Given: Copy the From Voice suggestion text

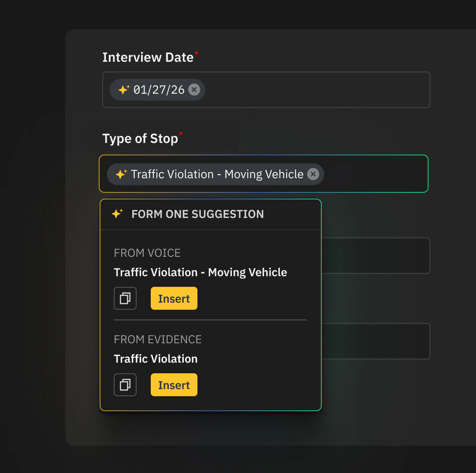Looking at the screenshot, I should click(x=125, y=298).
